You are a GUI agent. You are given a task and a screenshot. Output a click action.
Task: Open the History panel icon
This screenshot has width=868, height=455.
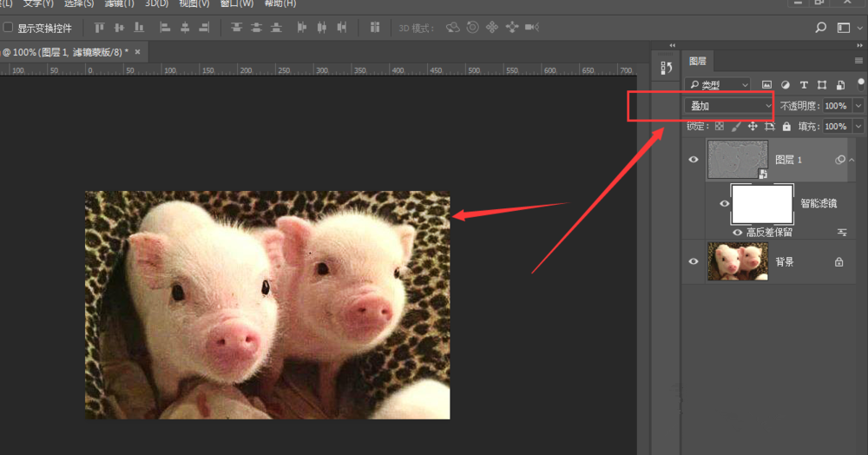click(x=667, y=68)
